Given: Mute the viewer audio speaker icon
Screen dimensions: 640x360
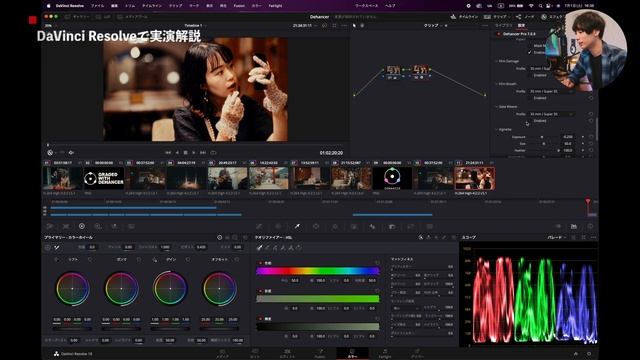Looking at the screenshot, I should tap(71, 153).
